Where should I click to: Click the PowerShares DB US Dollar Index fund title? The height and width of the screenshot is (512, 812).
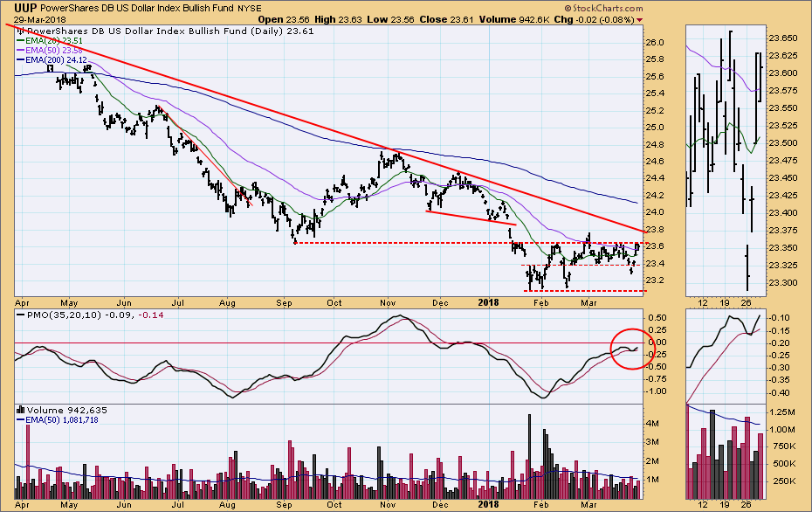(137, 8)
